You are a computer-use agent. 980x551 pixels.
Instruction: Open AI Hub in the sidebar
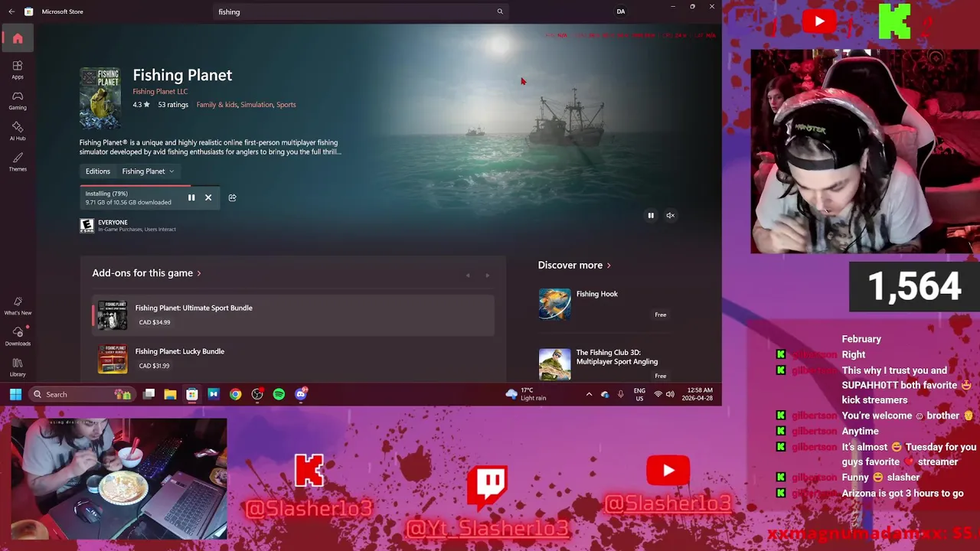(x=18, y=130)
